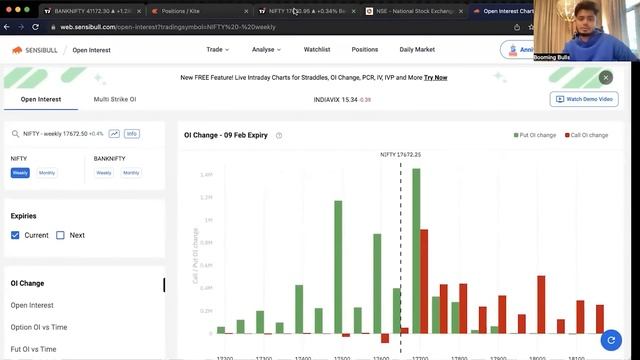Select Open Interest in sidebar list
Screen dimensions: 640x360
click(x=32, y=305)
